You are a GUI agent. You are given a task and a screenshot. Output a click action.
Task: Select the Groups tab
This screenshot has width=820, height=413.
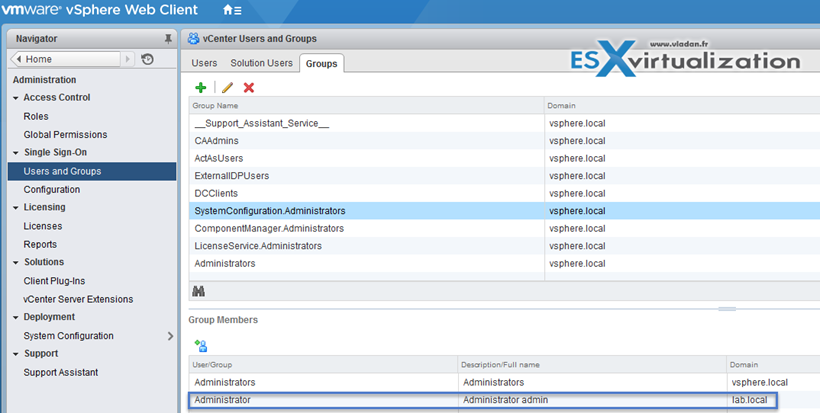pyautogui.click(x=322, y=63)
